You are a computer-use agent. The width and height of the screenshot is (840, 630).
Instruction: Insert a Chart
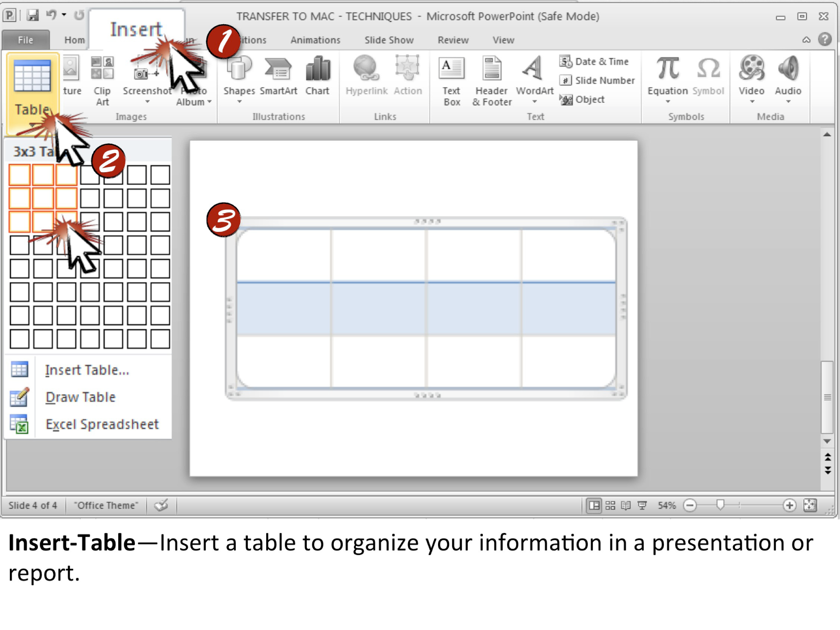318,76
